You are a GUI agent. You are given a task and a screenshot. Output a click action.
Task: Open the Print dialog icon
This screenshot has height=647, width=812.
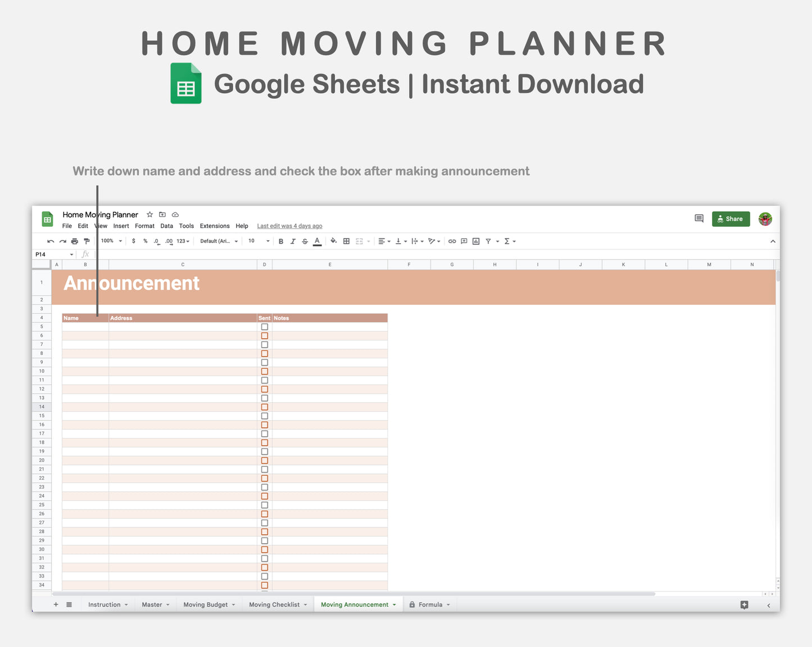coord(74,241)
